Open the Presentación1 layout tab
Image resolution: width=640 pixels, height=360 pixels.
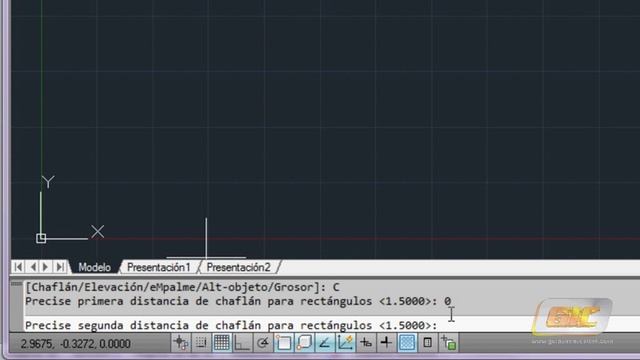point(159,267)
